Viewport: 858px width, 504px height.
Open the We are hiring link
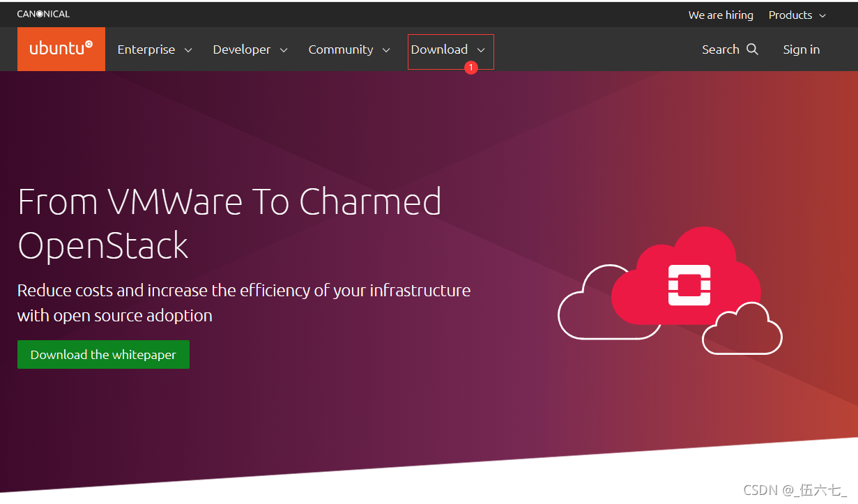(x=721, y=15)
